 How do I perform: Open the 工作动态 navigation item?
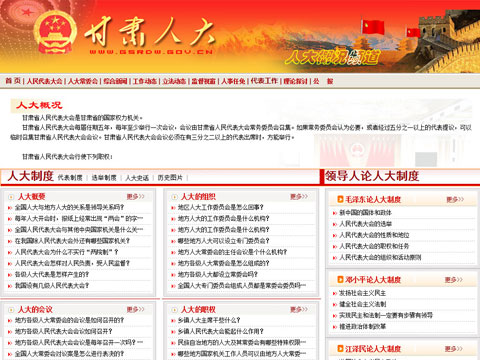145,81
